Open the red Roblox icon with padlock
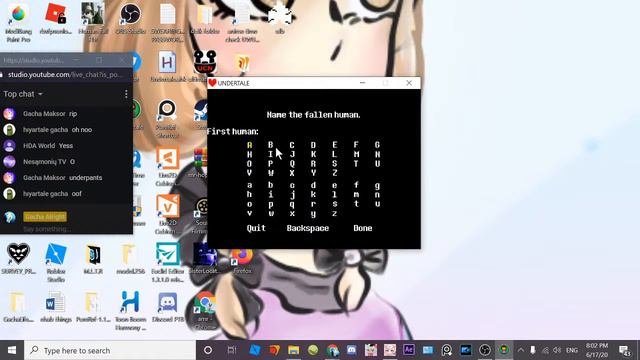Image resolution: width=640 pixels, height=360 pixels. 56,18
